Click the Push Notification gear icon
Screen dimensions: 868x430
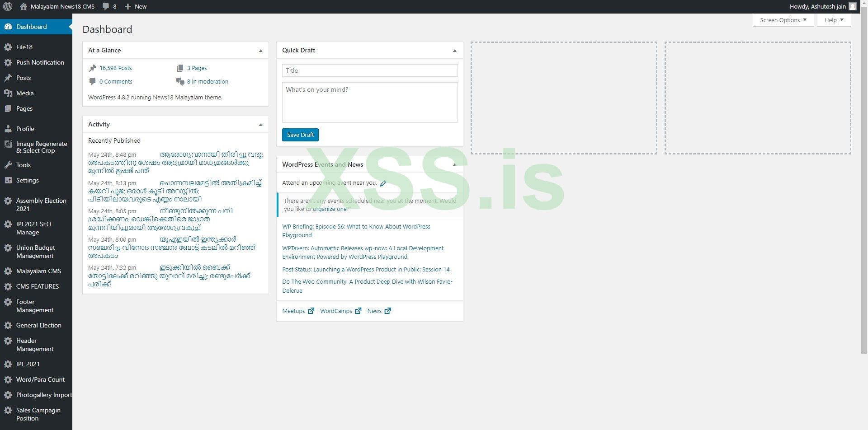[8, 62]
